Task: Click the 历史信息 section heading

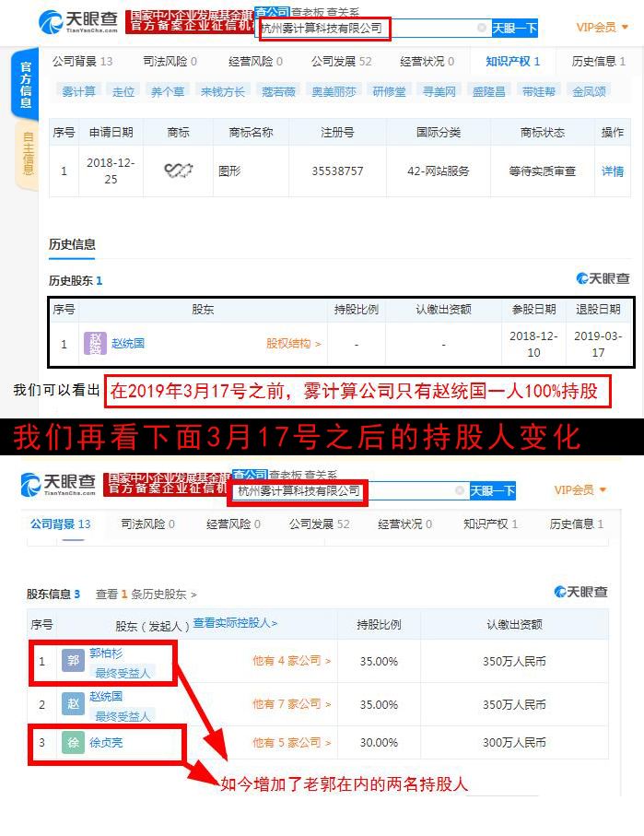Action: [72, 244]
